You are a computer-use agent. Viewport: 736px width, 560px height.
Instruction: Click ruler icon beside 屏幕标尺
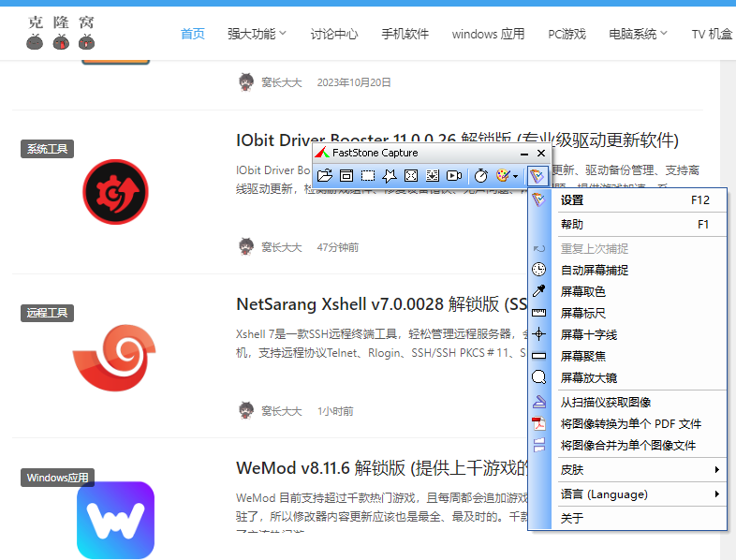(538, 313)
